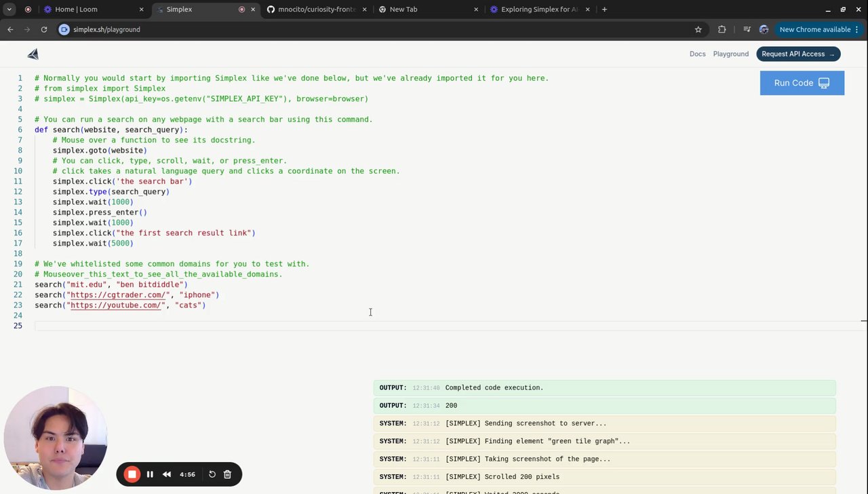The image size is (868, 494).
Task: Stop the Loom recording with the red button
Action: pos(132,474)
